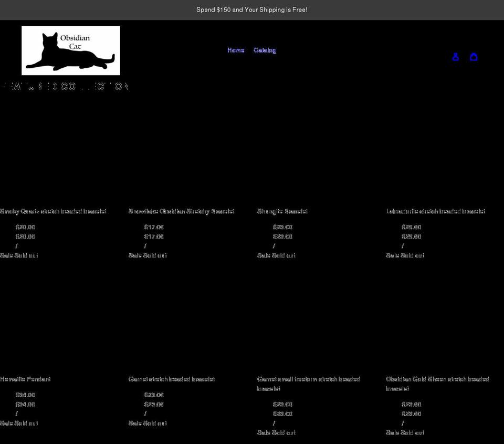Open the account login icon
The width and height of the screenshot is (504, 444).
click(455, 57)
